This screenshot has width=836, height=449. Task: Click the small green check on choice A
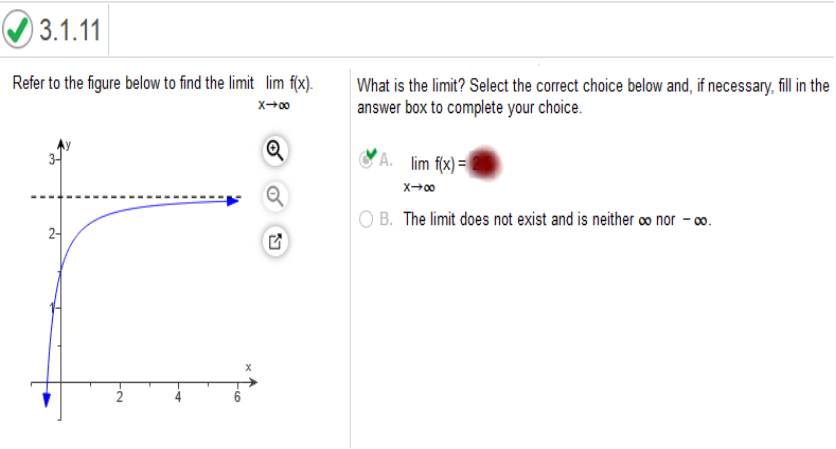coord(372,154)
